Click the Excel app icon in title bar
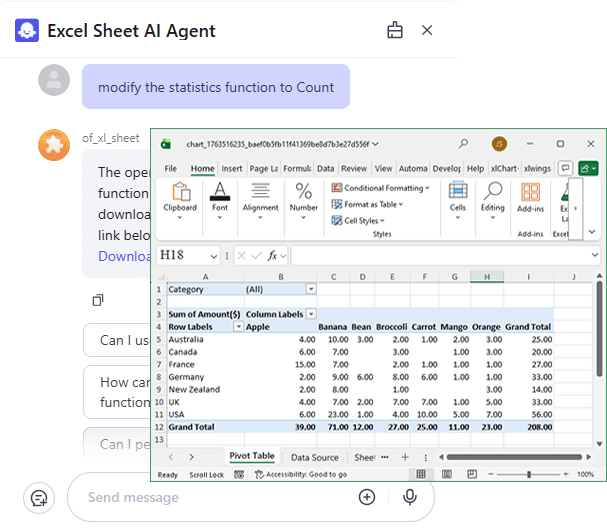The image size is (607, 532). point(166,144)
